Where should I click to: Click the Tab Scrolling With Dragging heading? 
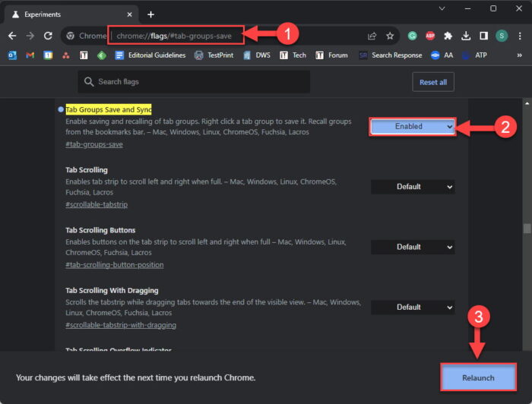pos(112,290)
